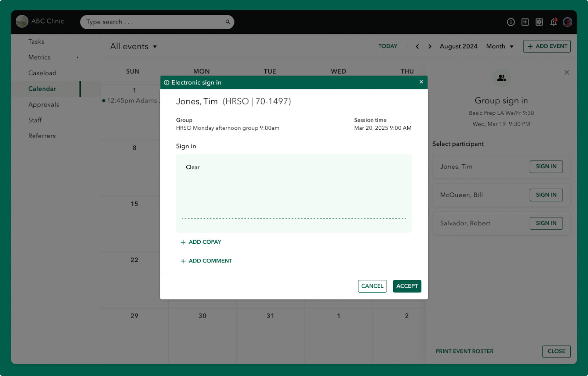The height and width of the screenshot is (376, 588).
Task: Click the settings gear icon in top bar
Action: [539, 22]
